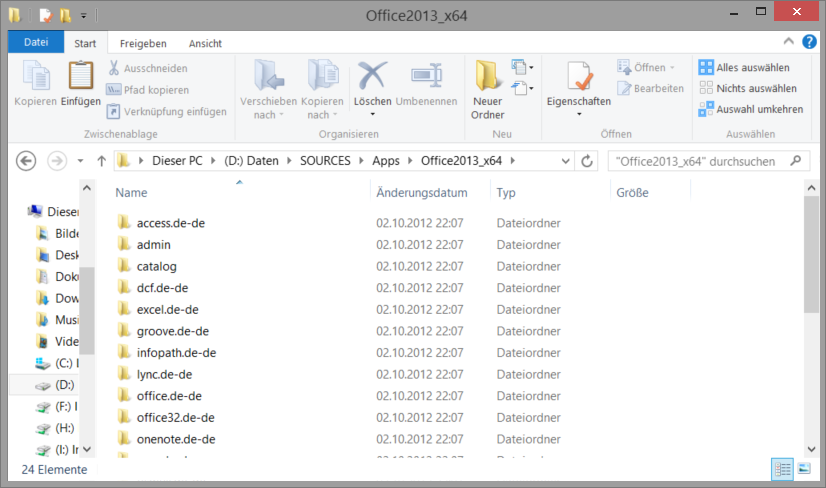Sort by Typ column header
Image resolution: width=826 pixels, height=488 pixels.
click(506, 192)
